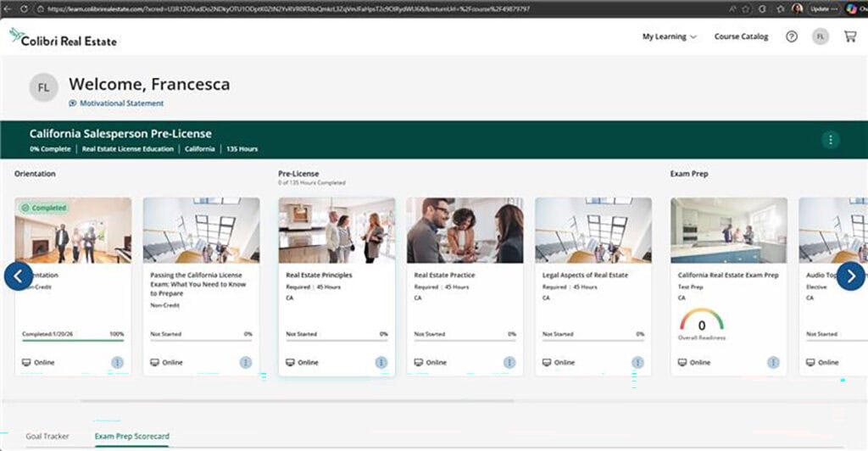Expand the My Learning dropdown

669,36
